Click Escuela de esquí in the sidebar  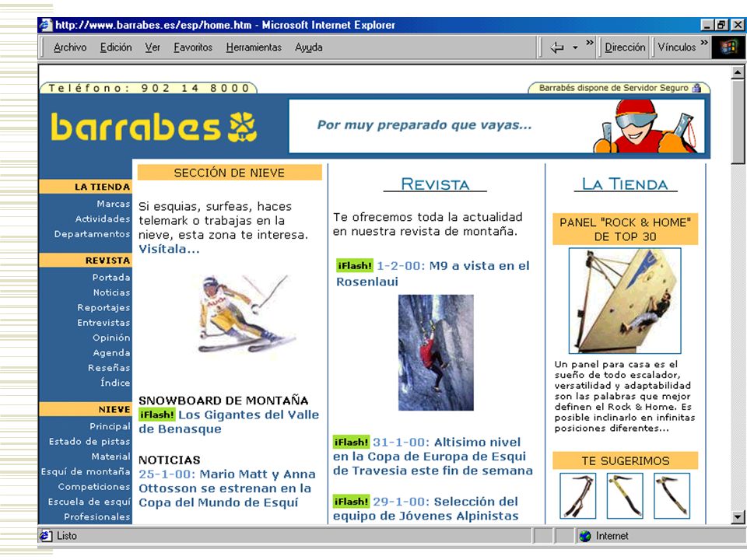[x=89, y=502]
